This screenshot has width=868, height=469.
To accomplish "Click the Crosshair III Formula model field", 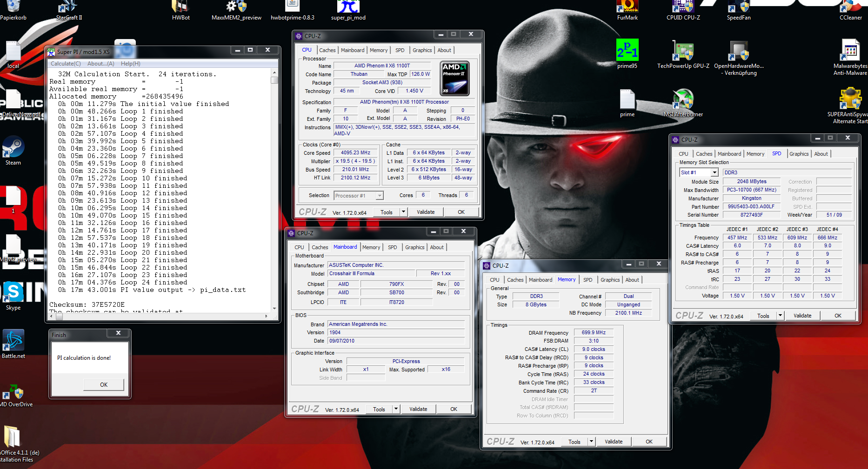I will coord(371,273).
